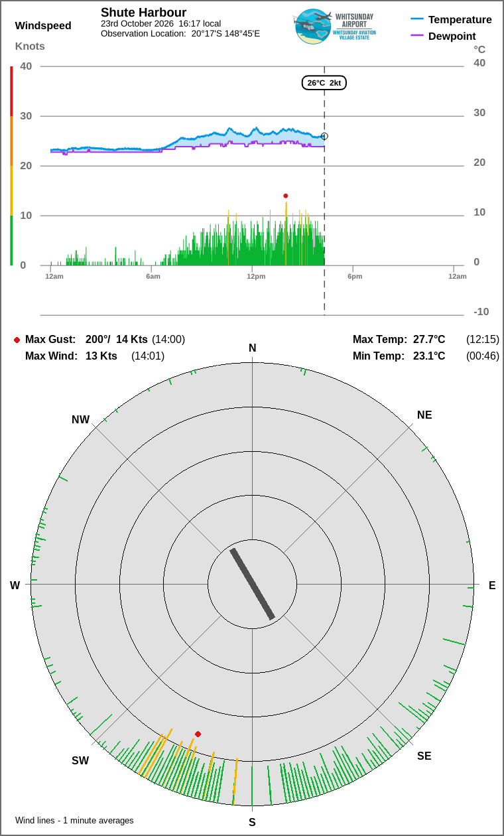Viewport: 504px width, 836px height.
Task: Click the purple Dewpoint legend line
Action: pos(417,36)
